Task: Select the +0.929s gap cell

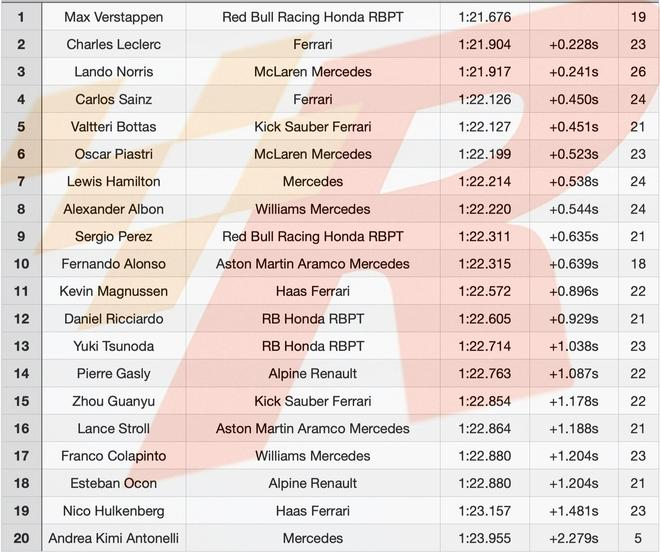Action: coord(574,319)
